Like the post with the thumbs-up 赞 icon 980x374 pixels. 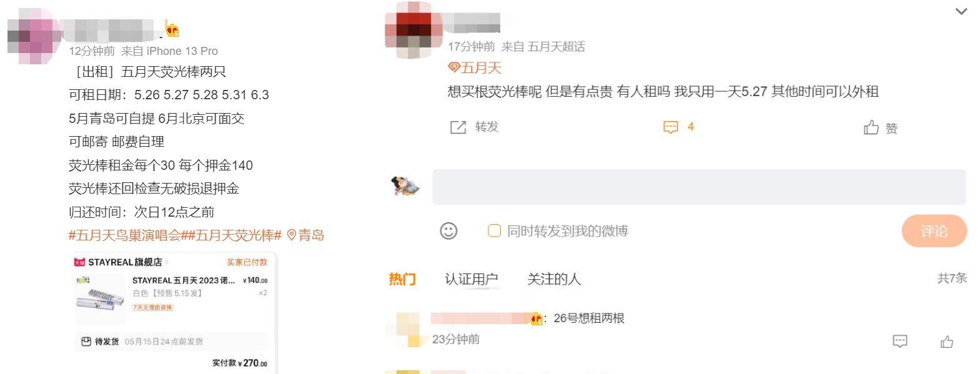coord(871,127)
